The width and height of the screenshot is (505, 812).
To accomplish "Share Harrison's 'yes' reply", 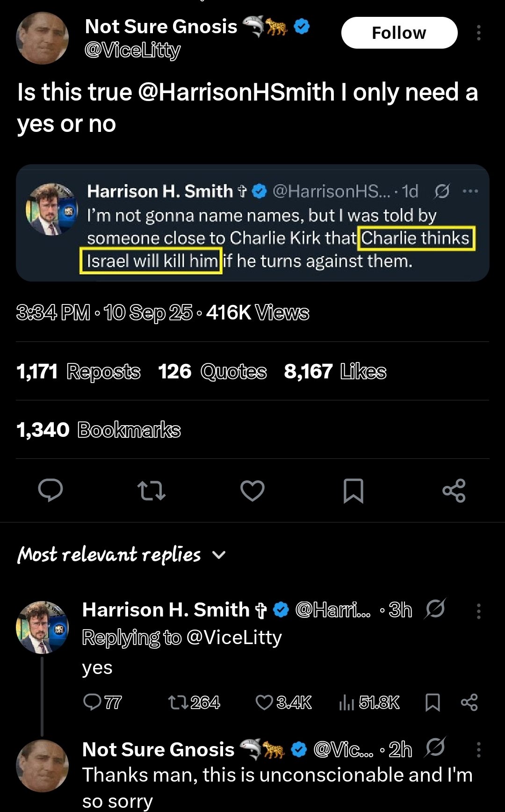I will click(x=469, y=702).
